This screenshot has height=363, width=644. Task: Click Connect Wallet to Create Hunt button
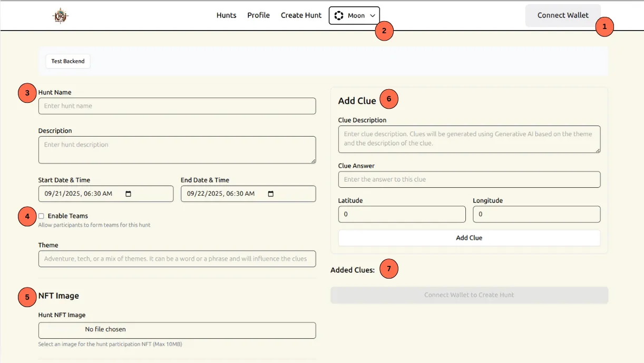coord(469,295)
